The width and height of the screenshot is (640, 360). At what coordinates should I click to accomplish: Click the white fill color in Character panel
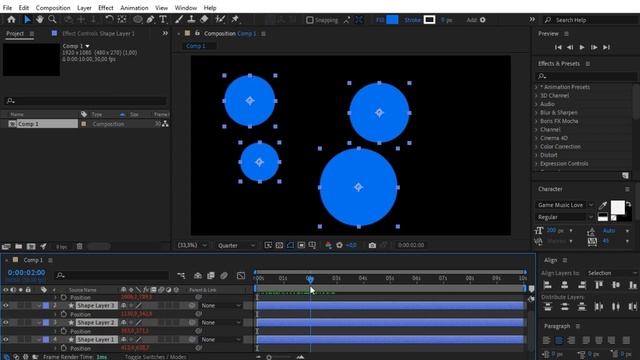pos(617,207)
